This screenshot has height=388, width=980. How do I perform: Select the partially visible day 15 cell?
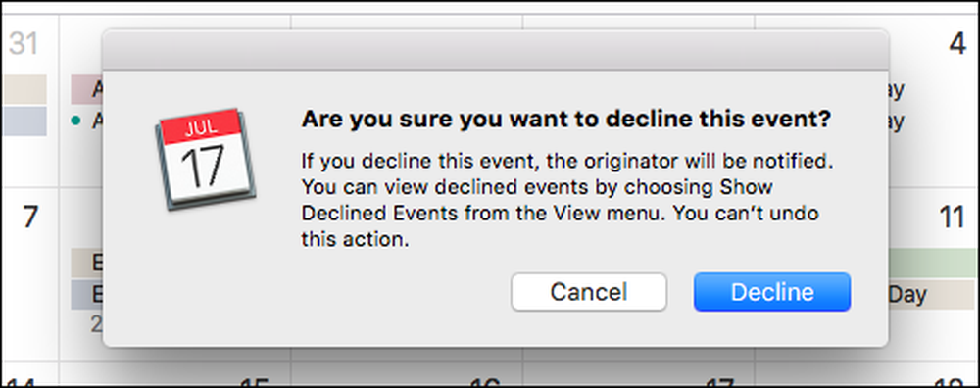[x=175, y=374]
